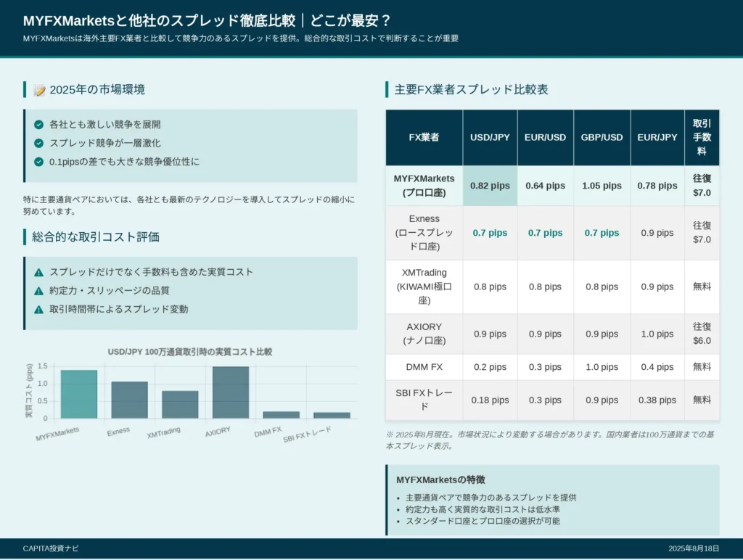Click Exness USD/JPY 0.7 pips cell
743x560 pixels.
pos(490,233)
